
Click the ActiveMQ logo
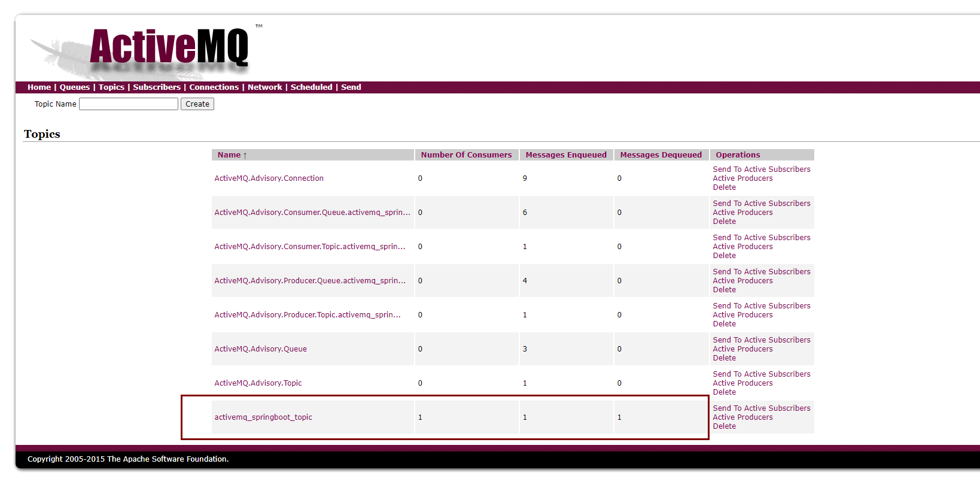(x=147, y=51)
